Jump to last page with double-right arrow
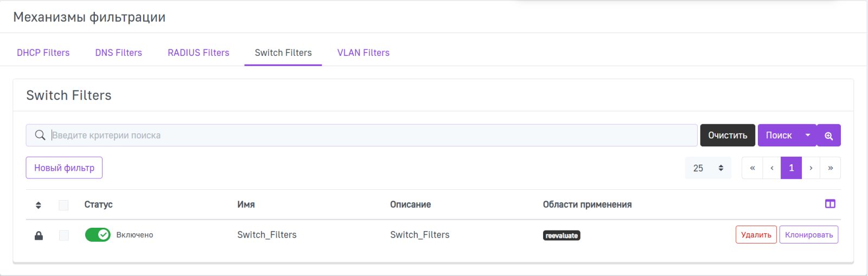Image resolution: width=868 pixels, height=276 pixels. [831, 168]
